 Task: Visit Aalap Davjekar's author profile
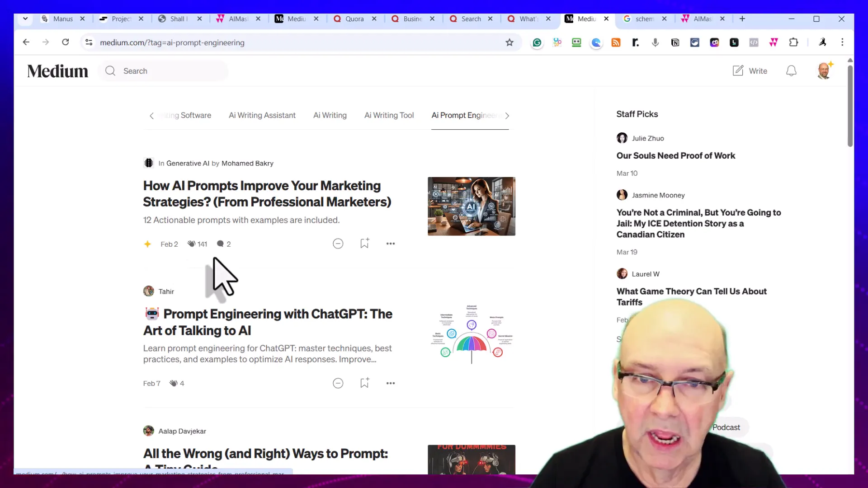182,431
